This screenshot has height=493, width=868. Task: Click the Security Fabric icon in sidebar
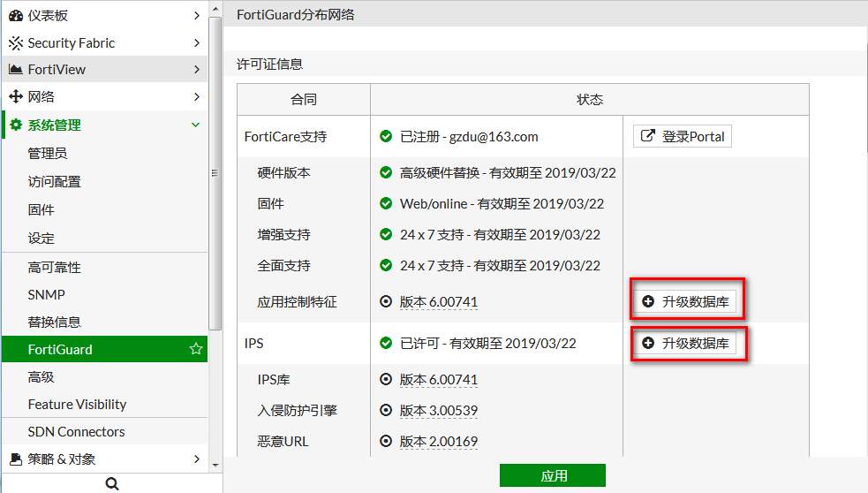16,42
